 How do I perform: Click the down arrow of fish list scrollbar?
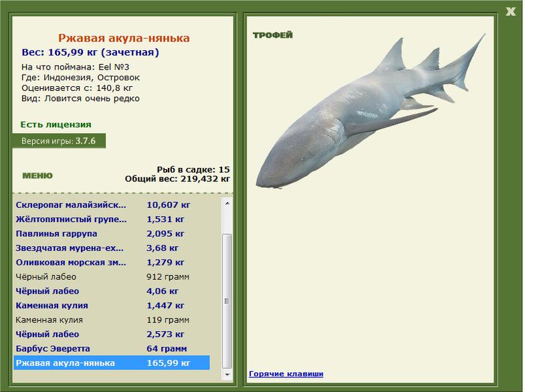click(x=227, y=374)
